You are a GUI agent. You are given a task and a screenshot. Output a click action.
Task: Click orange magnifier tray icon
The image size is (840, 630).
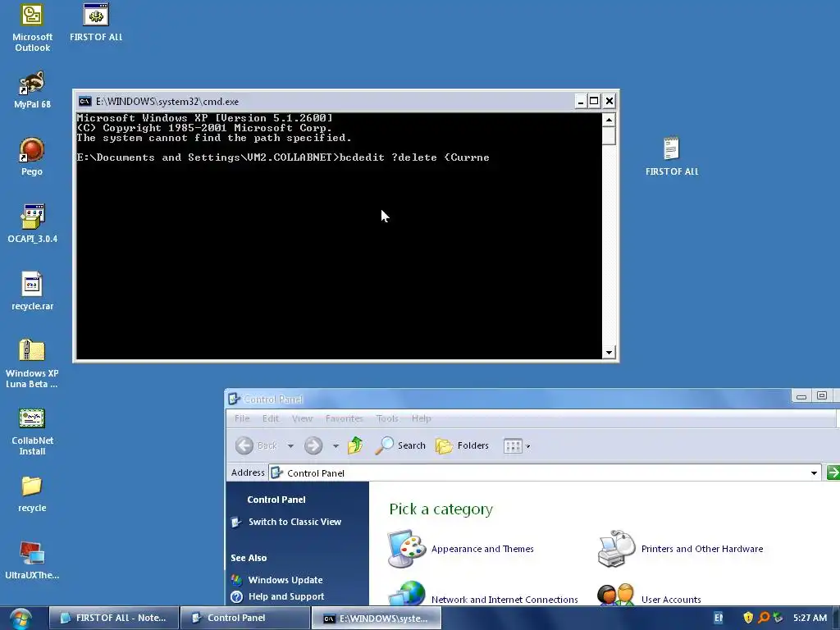(x=764, y=618)
